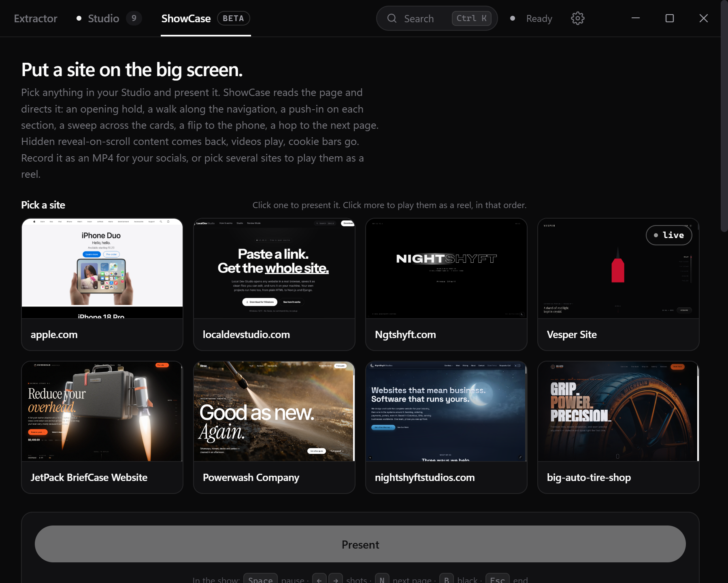The height and width of the screenshot is (583, 728).
Task: Click the live badge on Vesper Site
Action: point(669,235)
